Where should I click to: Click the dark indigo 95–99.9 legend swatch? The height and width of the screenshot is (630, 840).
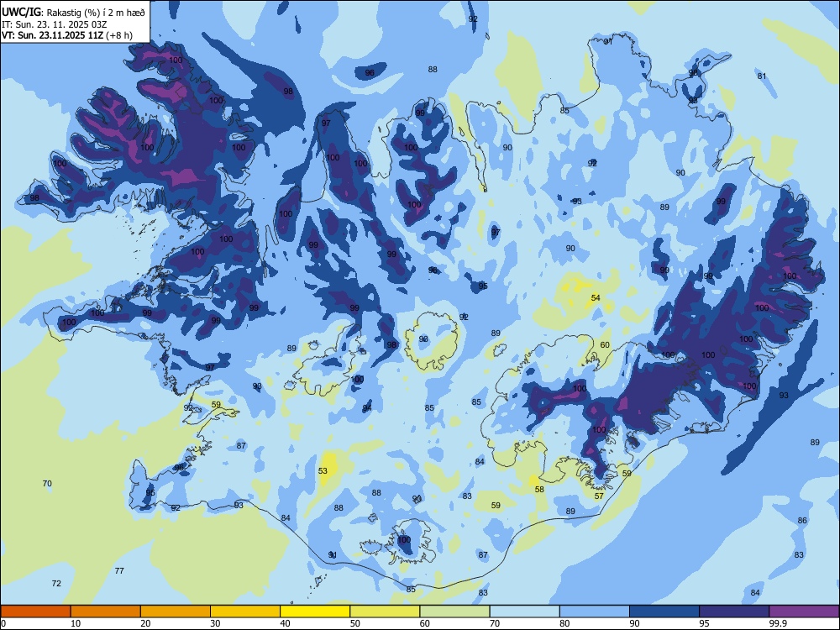[x=734, y=612]
